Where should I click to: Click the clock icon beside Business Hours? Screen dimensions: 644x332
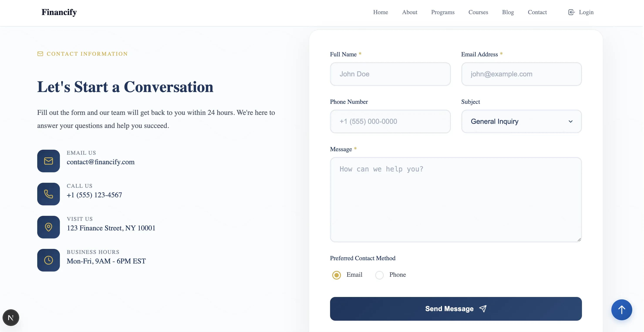49,260
